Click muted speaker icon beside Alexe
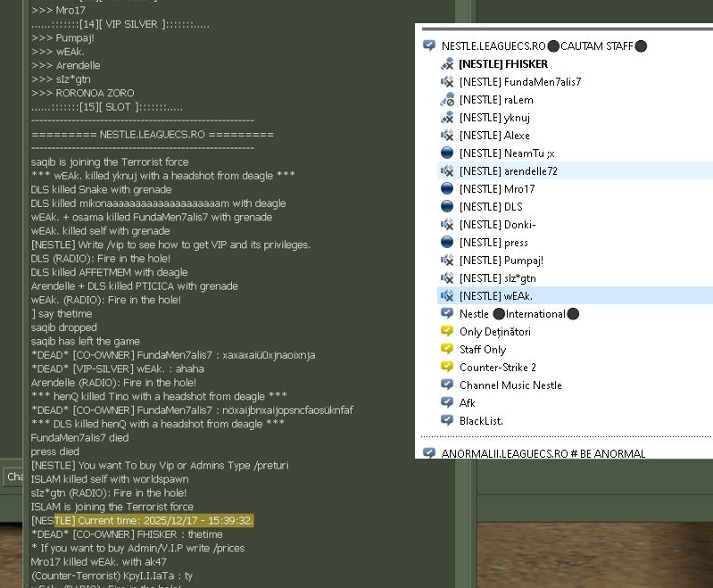The width and height of the screenshot is (713, 588). 447,135
